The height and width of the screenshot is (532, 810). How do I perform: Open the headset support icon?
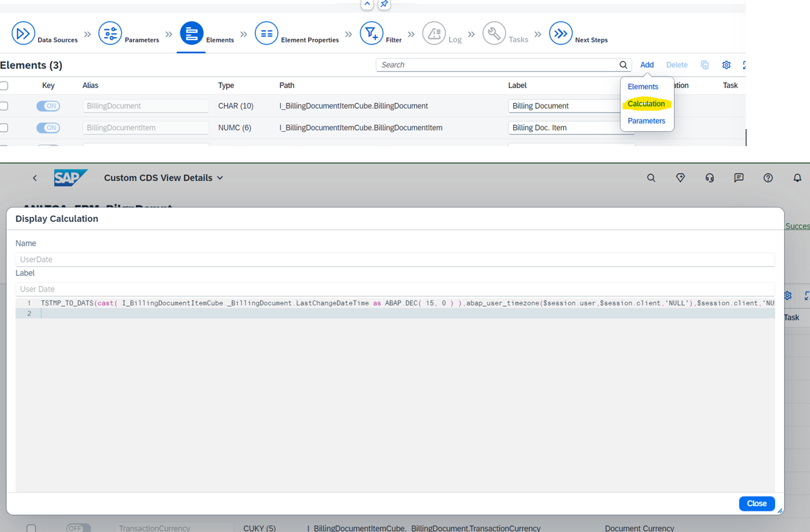[710, 178]
